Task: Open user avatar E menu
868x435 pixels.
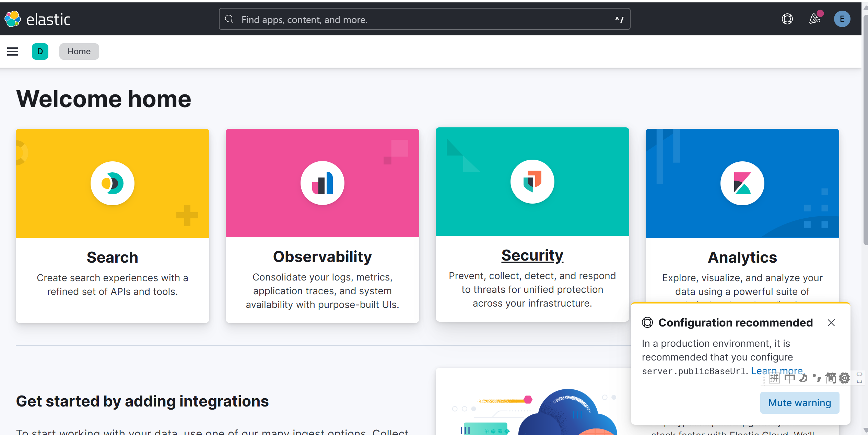Action: [842, 19]
